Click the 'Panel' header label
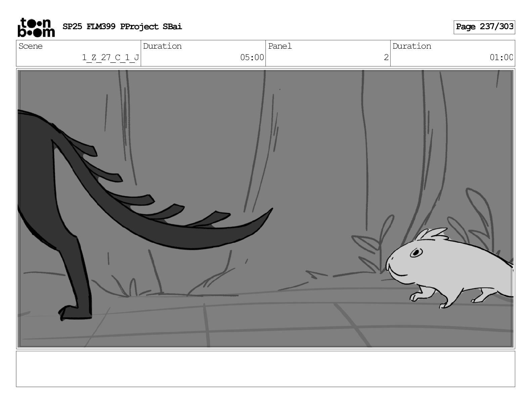 coord(280,46)
